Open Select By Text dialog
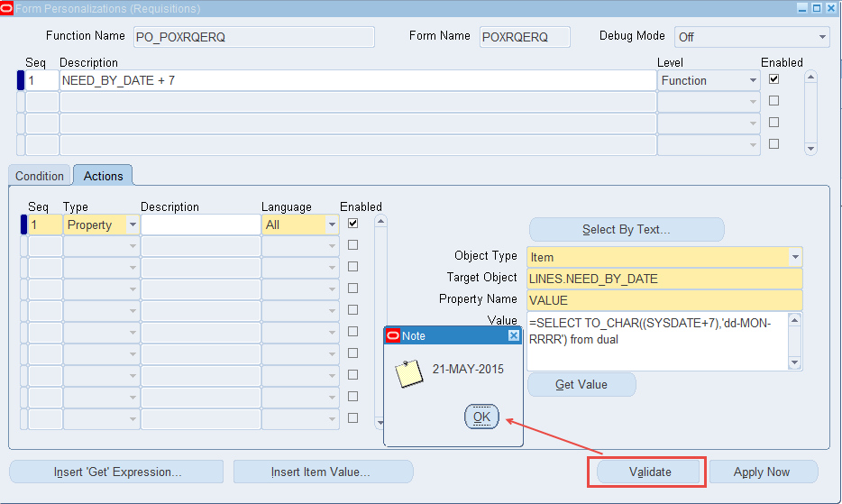Screen dimensions: 842x504 [627, 229]
